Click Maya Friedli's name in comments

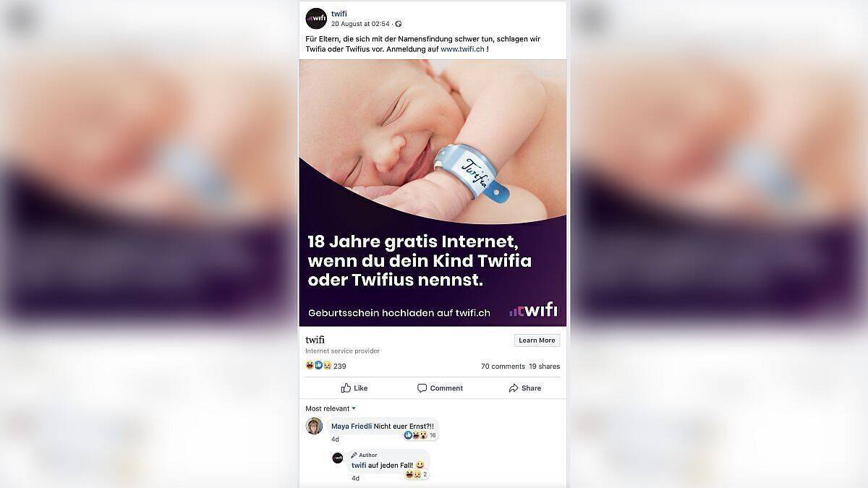coord(352,427)
